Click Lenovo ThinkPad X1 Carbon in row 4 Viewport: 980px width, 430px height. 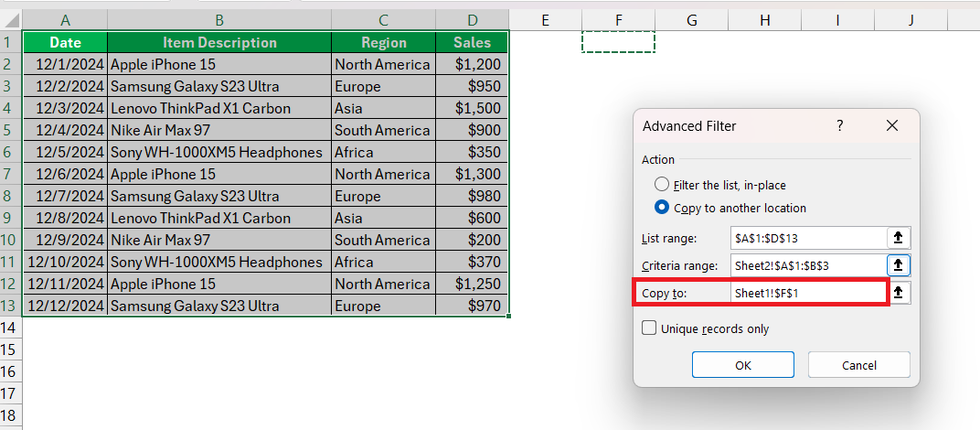pyautogui.click(x=219, y=108)
